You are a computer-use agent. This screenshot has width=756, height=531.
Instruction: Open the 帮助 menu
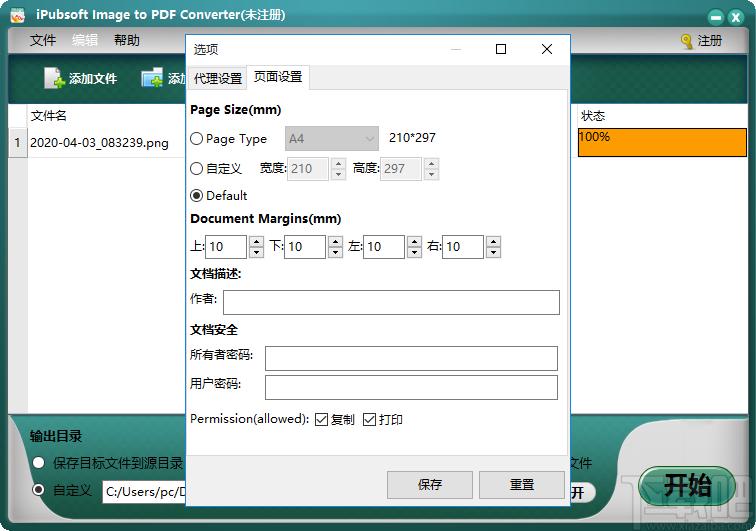pyautogui.click(x=127, y=40)
